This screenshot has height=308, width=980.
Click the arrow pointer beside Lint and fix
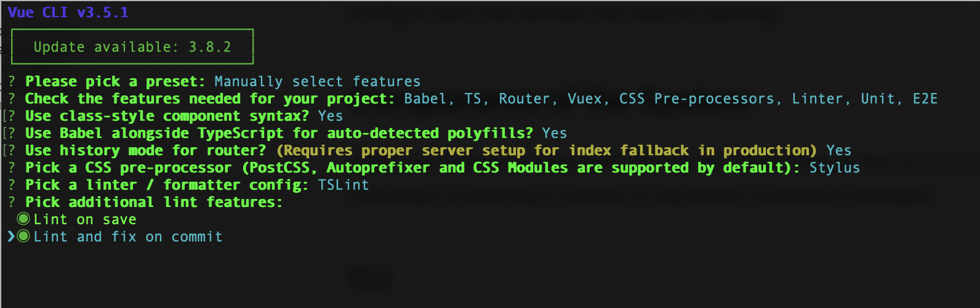[x=10, y=237]
